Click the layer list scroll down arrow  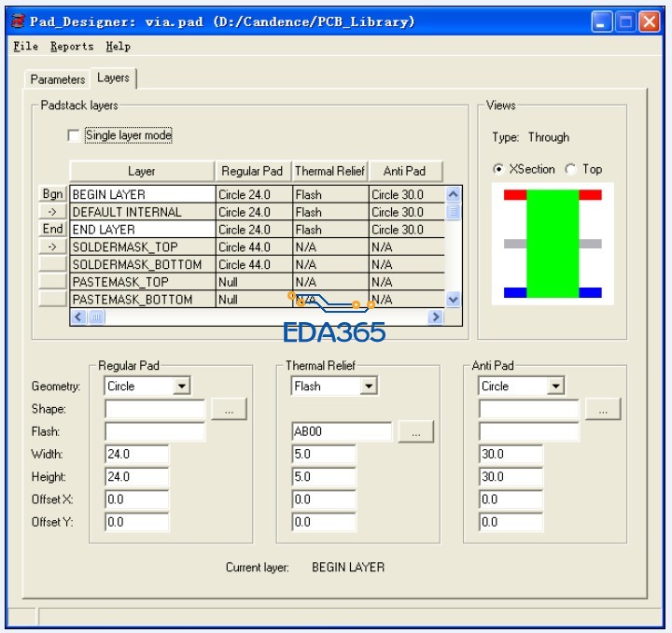tap(453, 299)
